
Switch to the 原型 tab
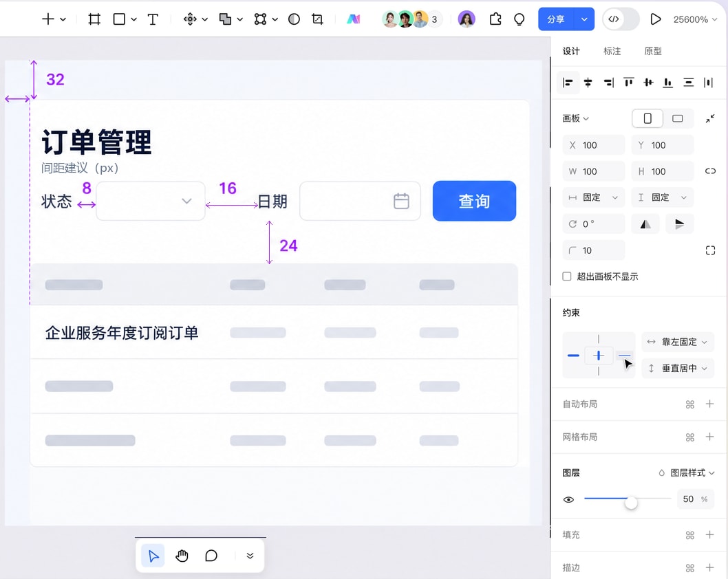[x=653, y=51]
